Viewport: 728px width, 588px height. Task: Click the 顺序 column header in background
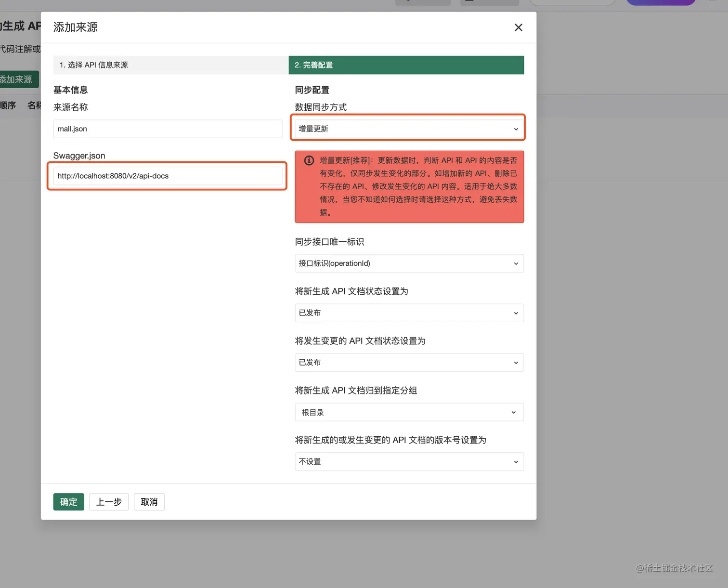pyautogui.click(x=8, y=105)
